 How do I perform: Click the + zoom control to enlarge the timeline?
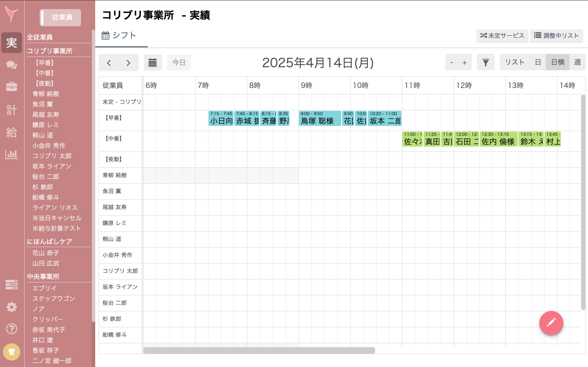click(464, 62)
